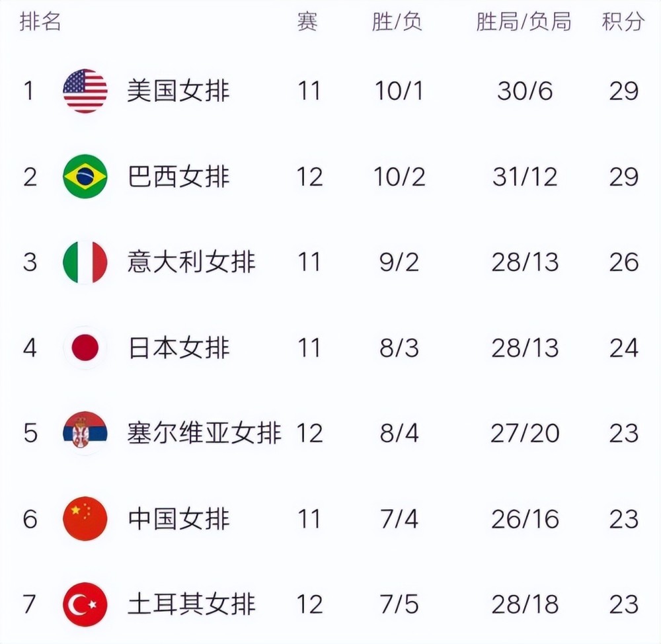The image size is (661, 644).
Task: Click the USA flag icon
Action: [85, 91]
